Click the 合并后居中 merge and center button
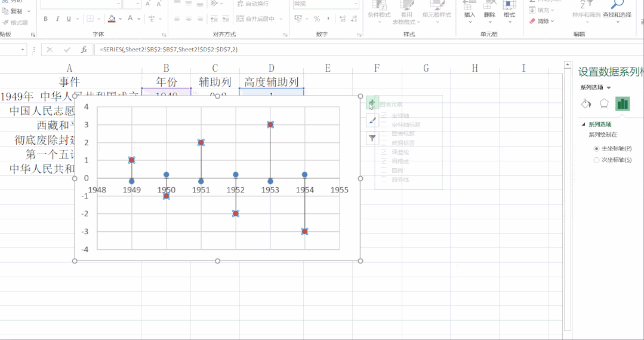The width and height of the screenshot is (644, 340). [255, 19]
